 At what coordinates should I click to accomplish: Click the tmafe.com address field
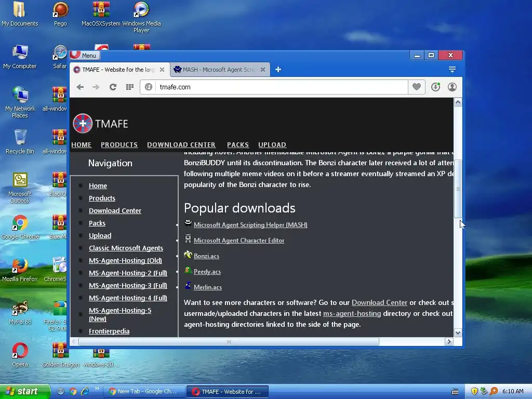(x=282, y=87)
